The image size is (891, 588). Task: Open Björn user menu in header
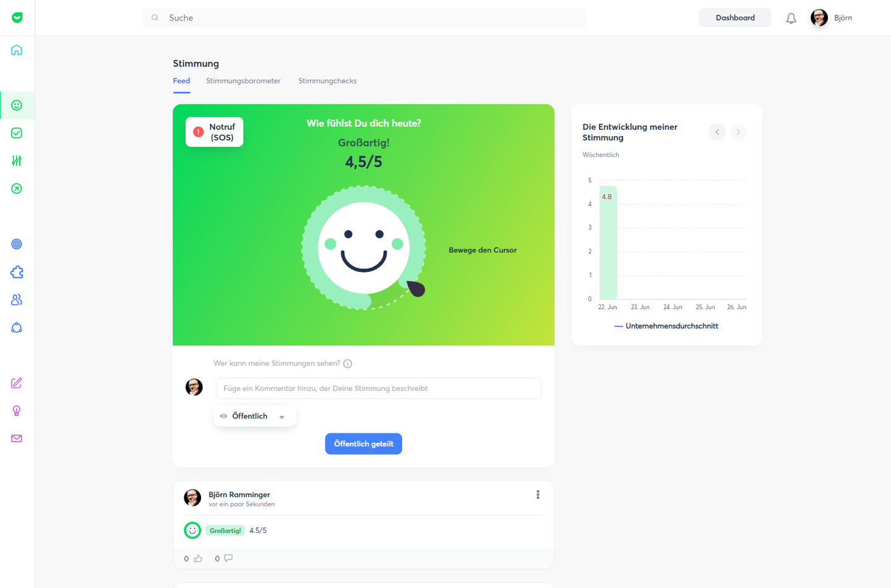832,18
